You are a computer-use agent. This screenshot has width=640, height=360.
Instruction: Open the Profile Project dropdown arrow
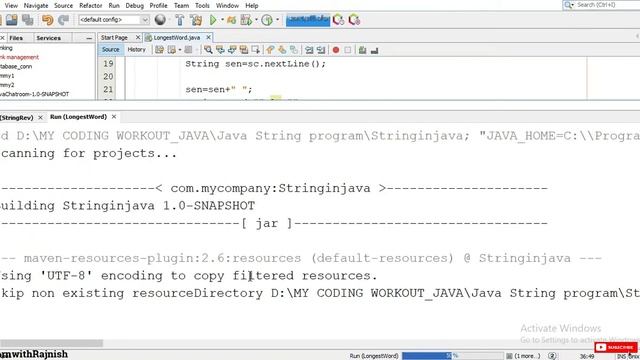256,20
